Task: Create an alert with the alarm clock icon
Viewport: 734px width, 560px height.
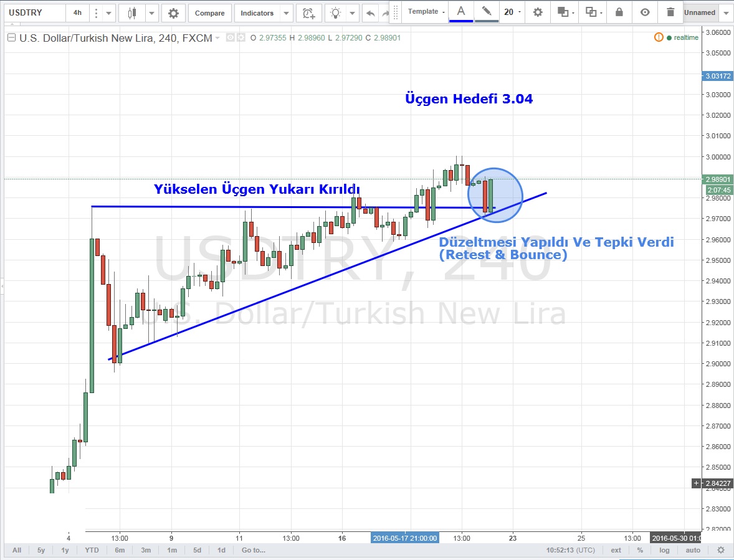Action: pos(308,12)
